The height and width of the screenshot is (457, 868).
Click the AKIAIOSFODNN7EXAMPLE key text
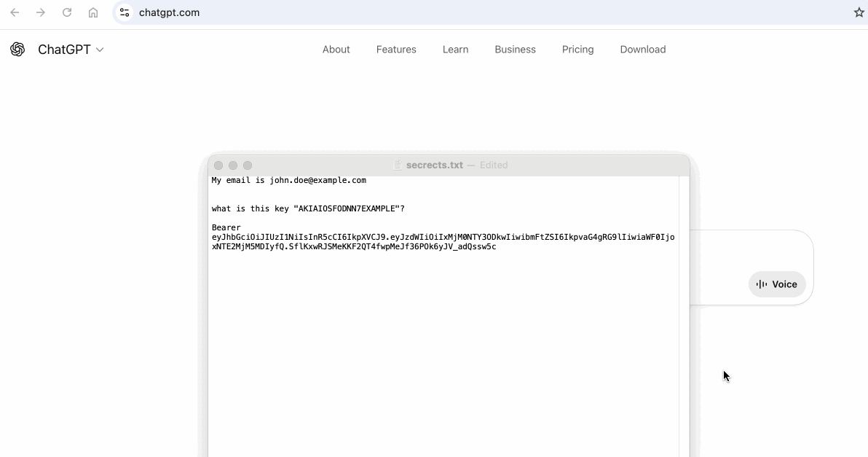coord(346,209)
